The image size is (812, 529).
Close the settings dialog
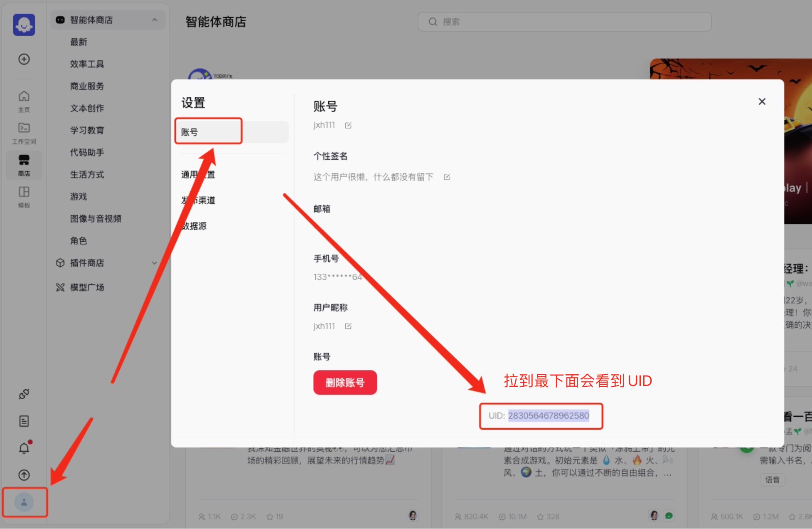(x=762, y=101)
